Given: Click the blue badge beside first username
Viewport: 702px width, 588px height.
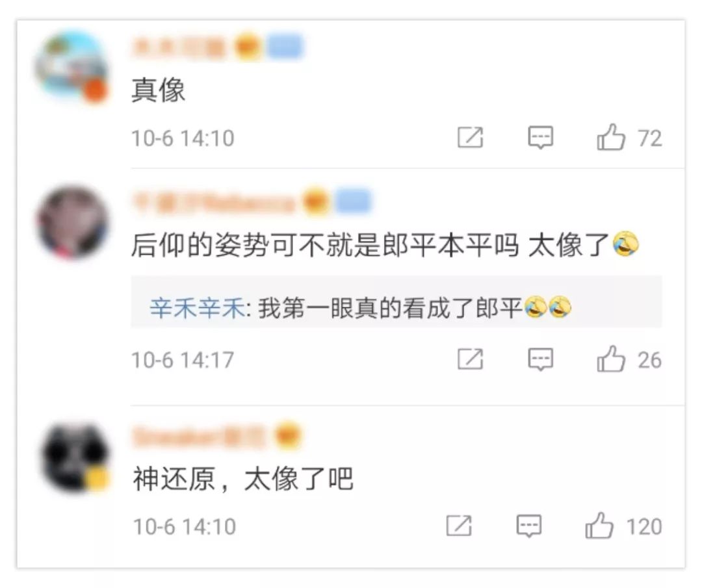Looking at the screenshot, I should coord(285,47).
